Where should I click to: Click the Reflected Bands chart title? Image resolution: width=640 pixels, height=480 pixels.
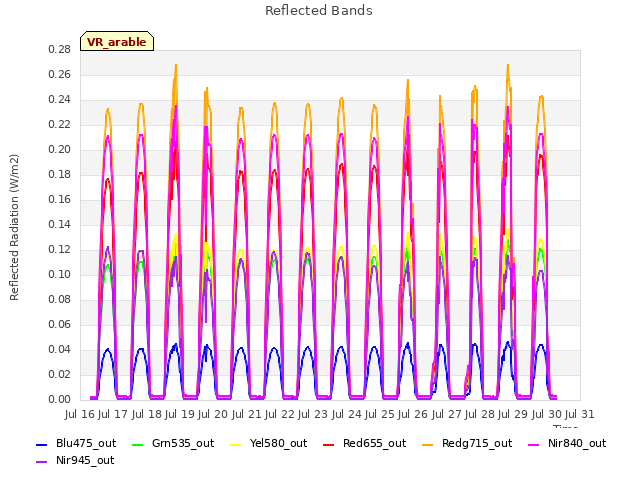(x=319, y=10)
